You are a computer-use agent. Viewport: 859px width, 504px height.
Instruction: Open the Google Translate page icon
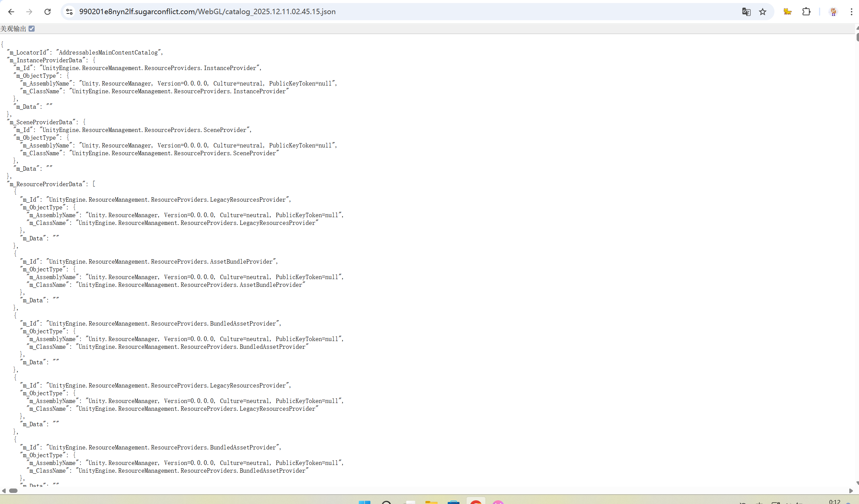click(x=746, y=11)
